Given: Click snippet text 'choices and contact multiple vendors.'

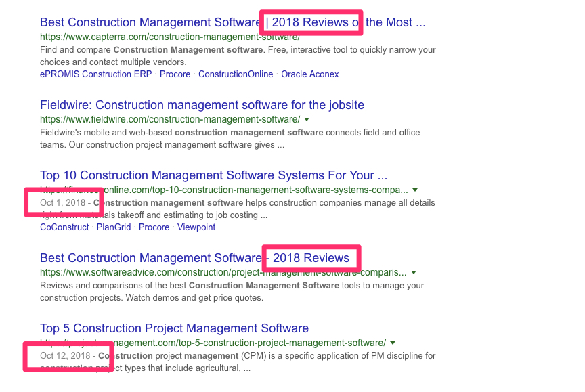Looking at the screenshot, I should click(113, 62).
